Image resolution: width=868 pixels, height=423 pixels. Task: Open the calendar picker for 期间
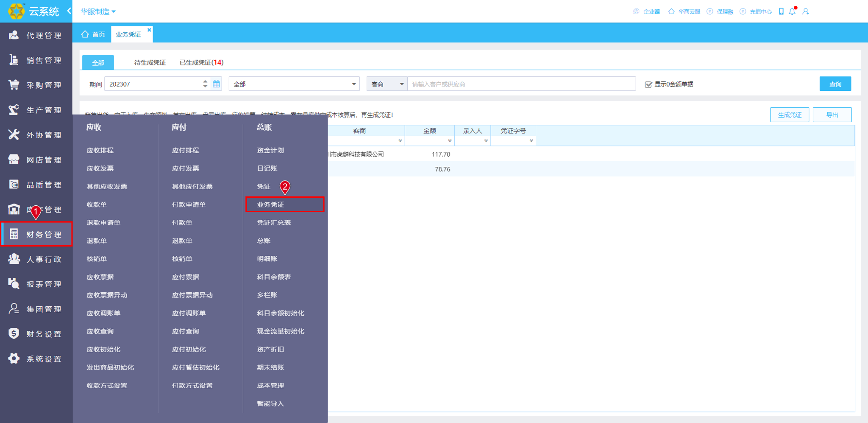(x=217, y=84)
